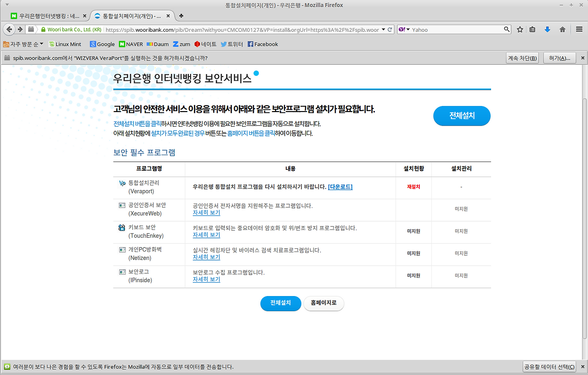Click the 보안 필수 프로그램 heading

(144, 152)
